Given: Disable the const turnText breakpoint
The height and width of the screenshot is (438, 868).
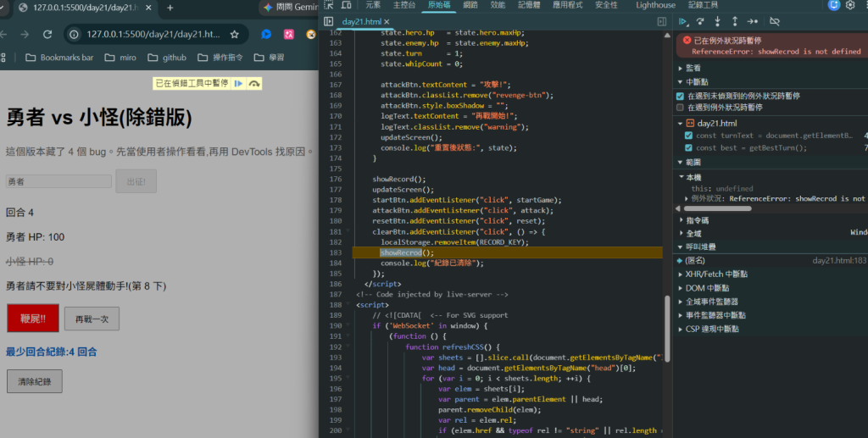Looking at the screenshot, I should 688,136.
